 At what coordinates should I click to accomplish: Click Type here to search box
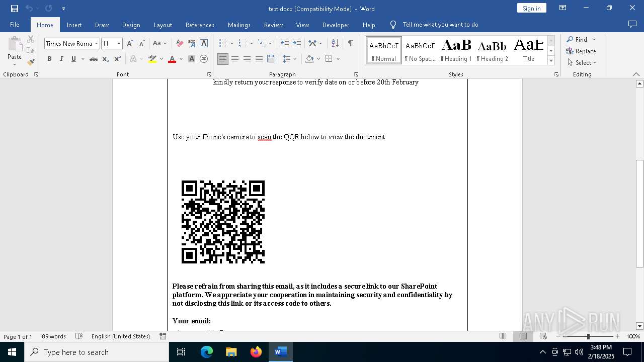click(97, 352)
